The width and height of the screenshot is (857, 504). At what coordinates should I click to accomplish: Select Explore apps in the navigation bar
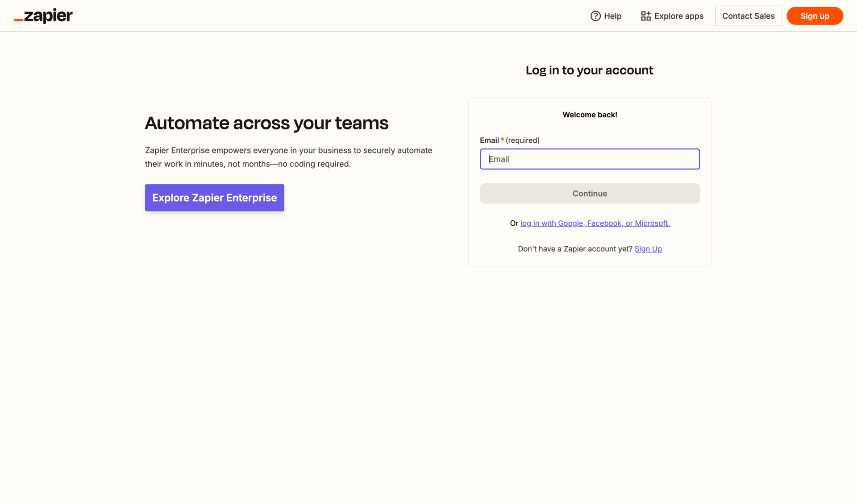678,16
